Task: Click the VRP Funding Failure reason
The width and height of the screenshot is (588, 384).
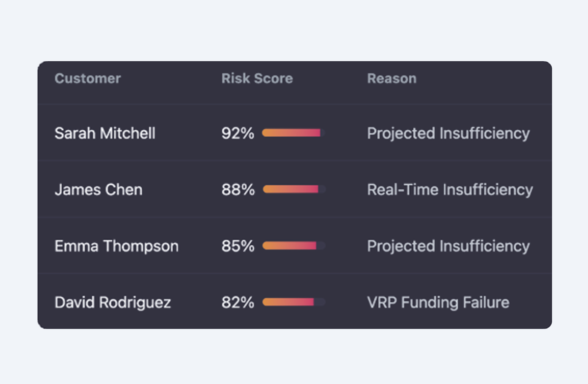Action: (x=438, y=302)
